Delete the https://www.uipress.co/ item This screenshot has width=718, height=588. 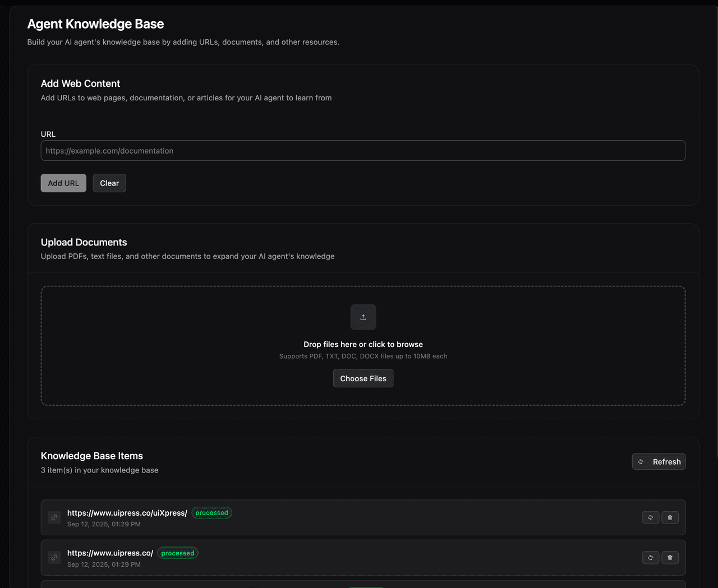point(670,558)
